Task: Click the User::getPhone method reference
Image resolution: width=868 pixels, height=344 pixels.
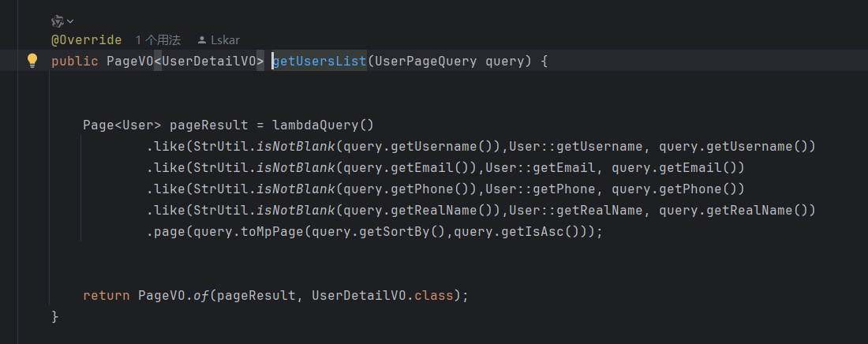Action: (x=541, y=189)
